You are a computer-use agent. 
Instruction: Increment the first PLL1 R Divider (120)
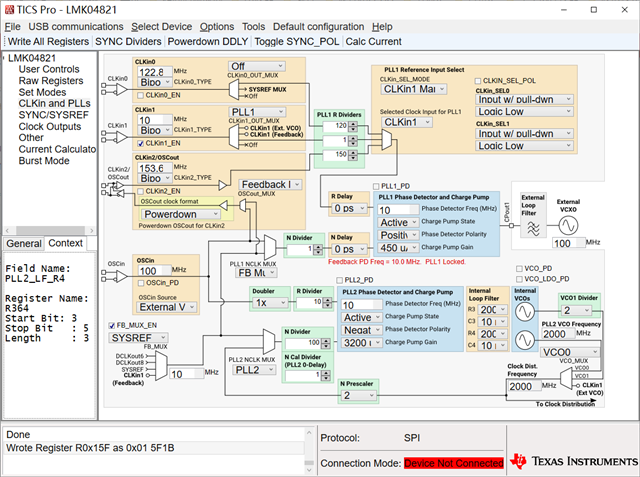coord(353,124)
